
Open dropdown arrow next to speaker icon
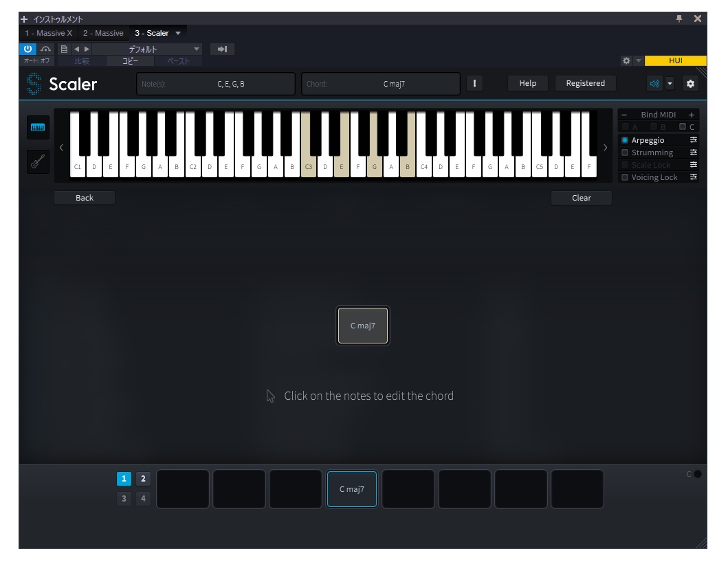[x=670, y=84]
